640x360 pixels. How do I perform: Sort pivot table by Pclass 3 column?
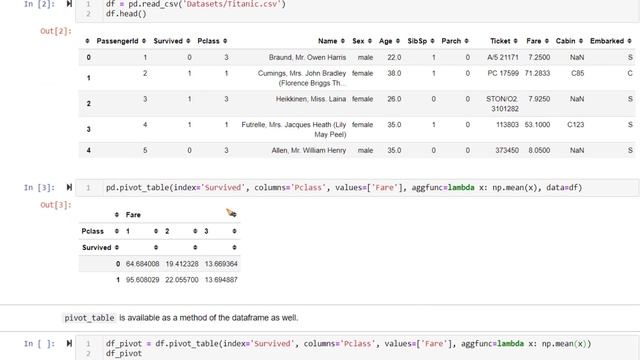point(234,231)
